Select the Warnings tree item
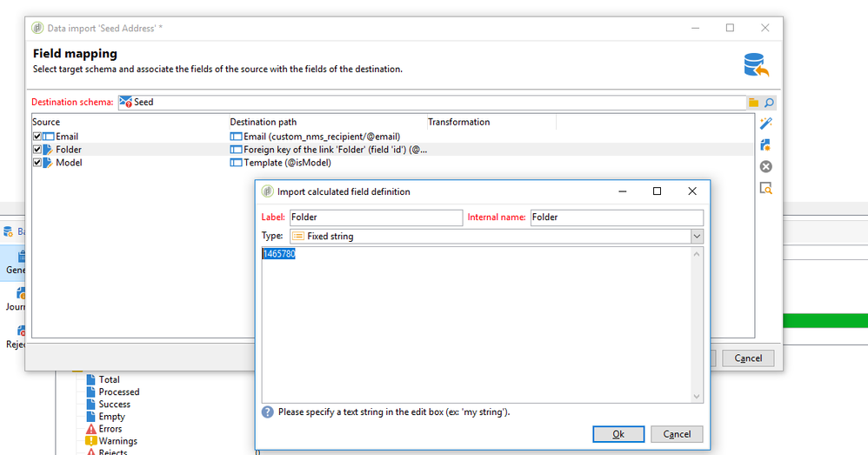The image size is (868, 455). [x=118, y=441]
